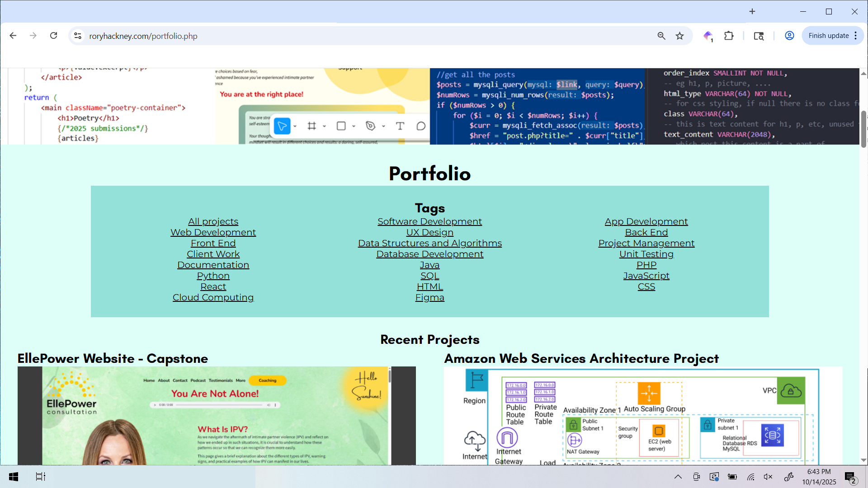The height and width of the screenshot is (488, 868).
Task: Open the Project Management tag
Action: coord(646,243)
